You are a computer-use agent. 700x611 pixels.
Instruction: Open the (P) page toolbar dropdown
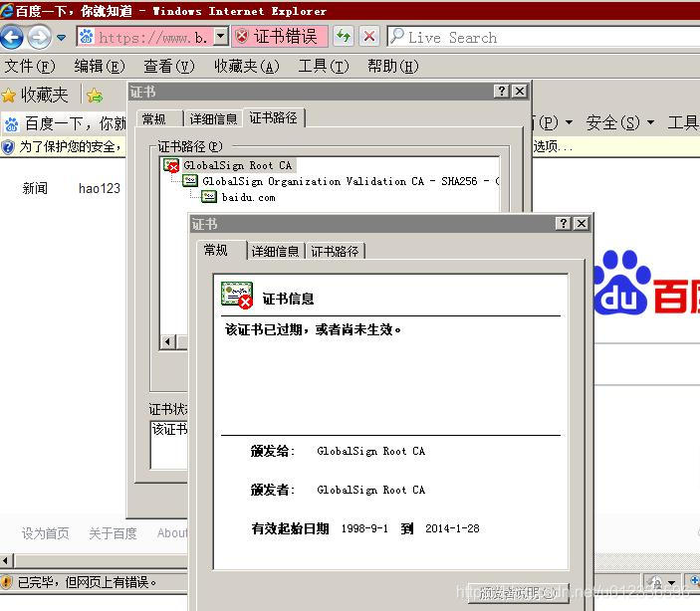click(554, 122)
